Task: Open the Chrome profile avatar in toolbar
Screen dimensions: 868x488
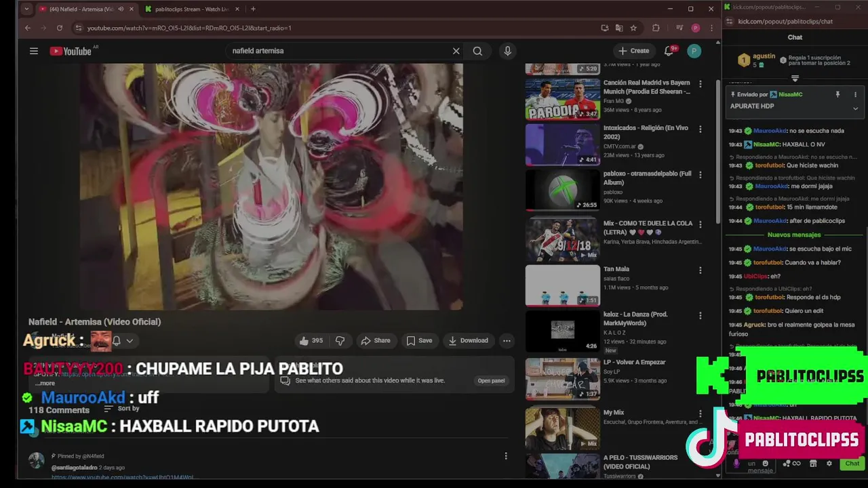Action: [696, 28]
